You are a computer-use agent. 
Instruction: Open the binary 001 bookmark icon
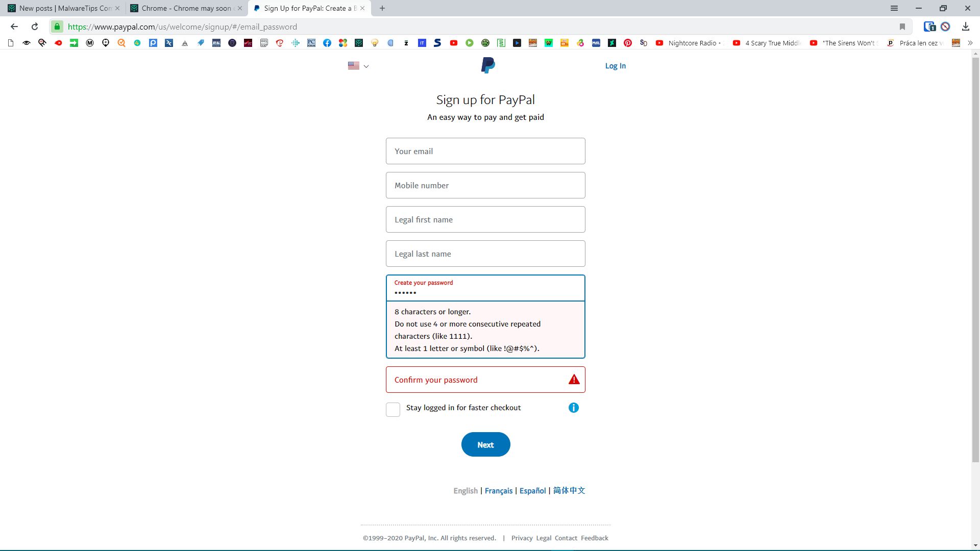[264, 43]
